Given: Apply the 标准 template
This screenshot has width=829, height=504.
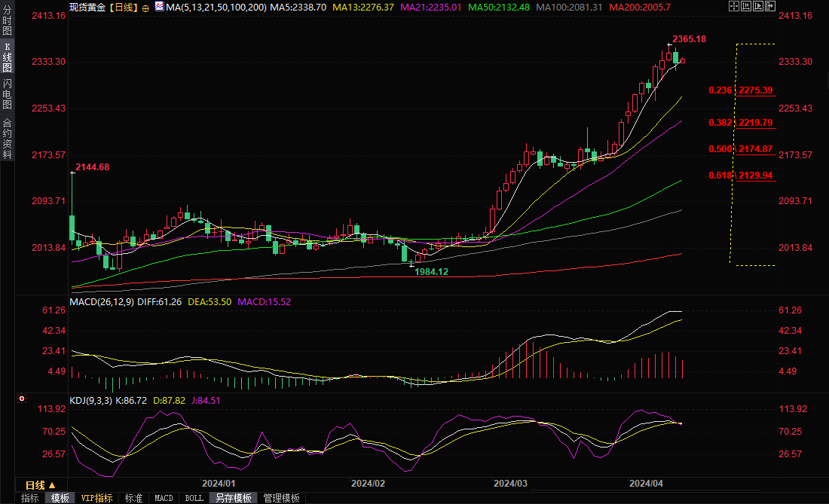Looking at the screenshot, I should coord(133,498).
